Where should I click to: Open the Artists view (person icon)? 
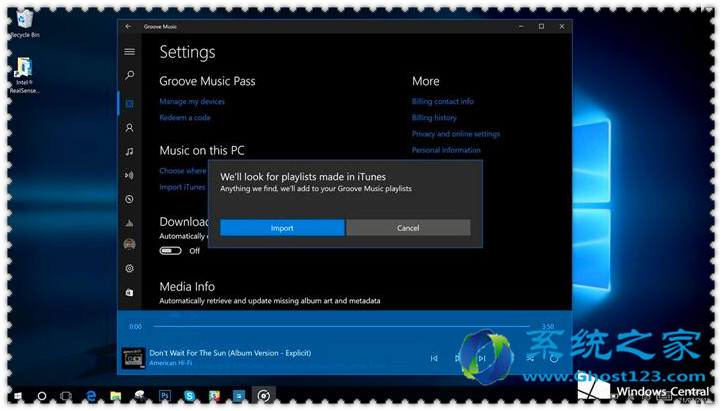pos(129,127)
